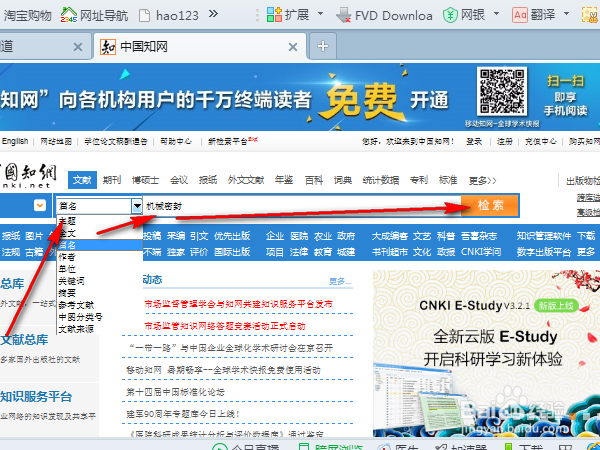
Task: Choose 全文 in the field dropdown
Action: [x=99, y=233]
